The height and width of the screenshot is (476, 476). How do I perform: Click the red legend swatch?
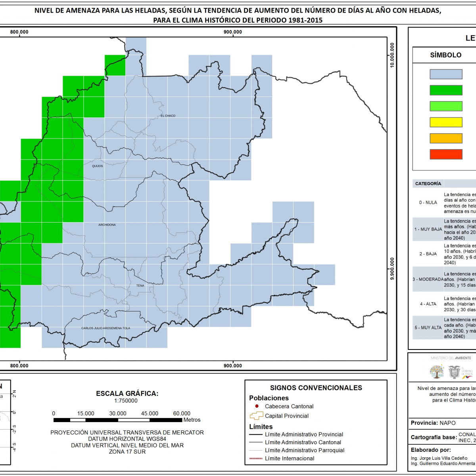(x=446, y=154)
